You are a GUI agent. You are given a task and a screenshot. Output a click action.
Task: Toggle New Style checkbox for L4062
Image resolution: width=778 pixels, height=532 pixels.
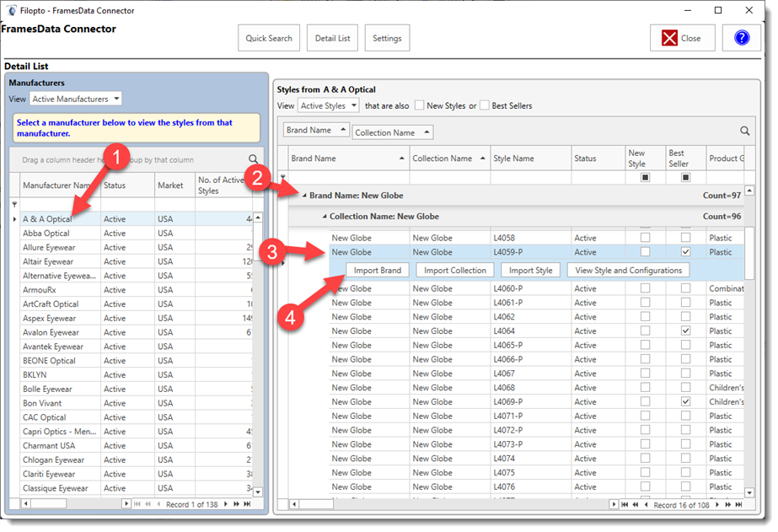[645, 317]
